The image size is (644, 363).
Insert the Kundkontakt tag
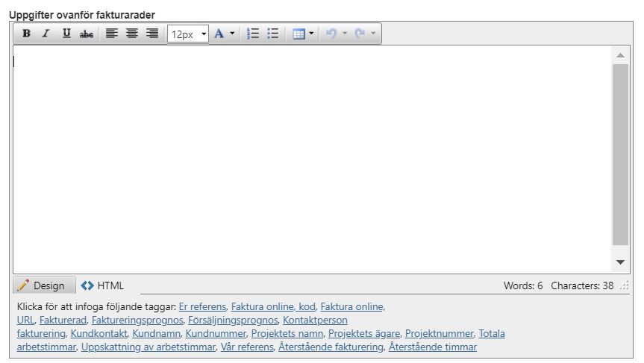99,334
